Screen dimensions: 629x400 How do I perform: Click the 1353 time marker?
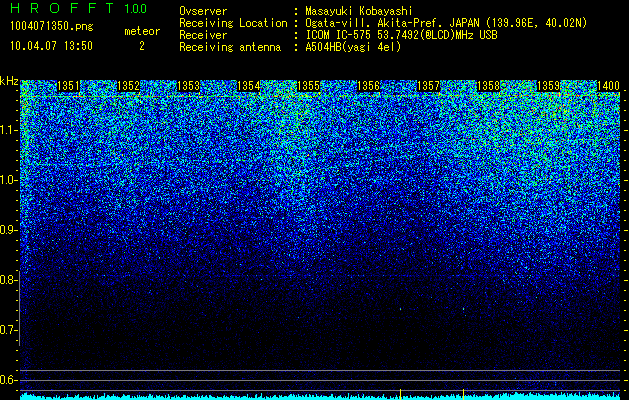pos(188,86)
